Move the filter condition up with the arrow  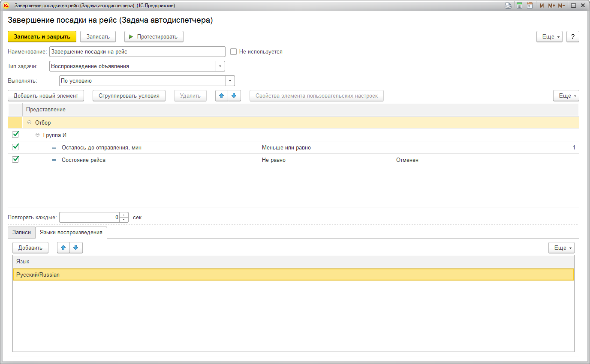(222, 95)
